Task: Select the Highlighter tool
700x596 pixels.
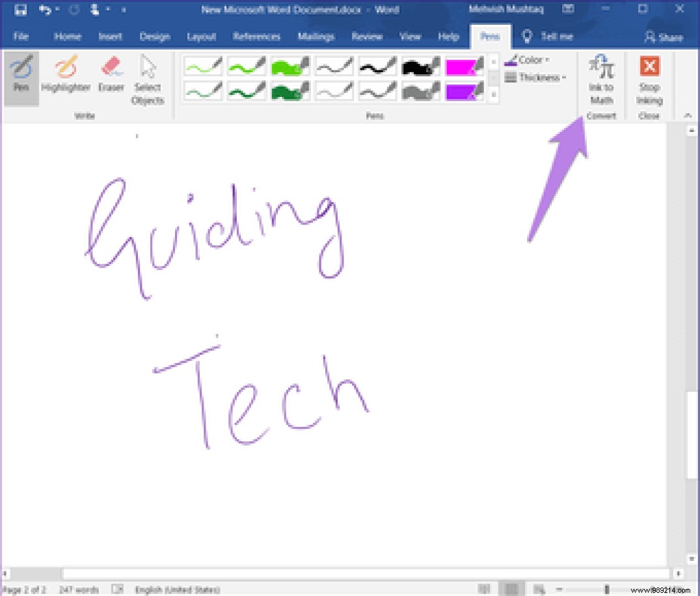Action: (x=66, y=73)
